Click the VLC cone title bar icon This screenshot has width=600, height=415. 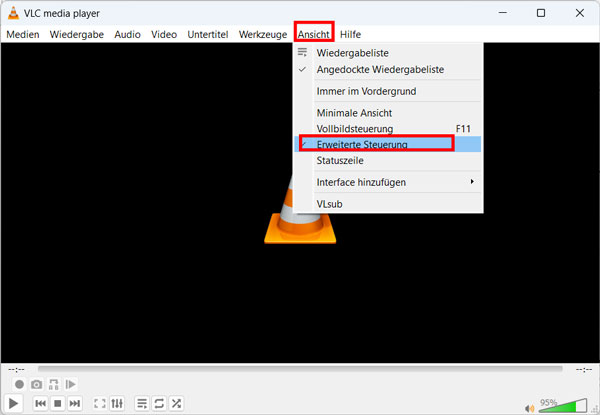click(13, 13)
